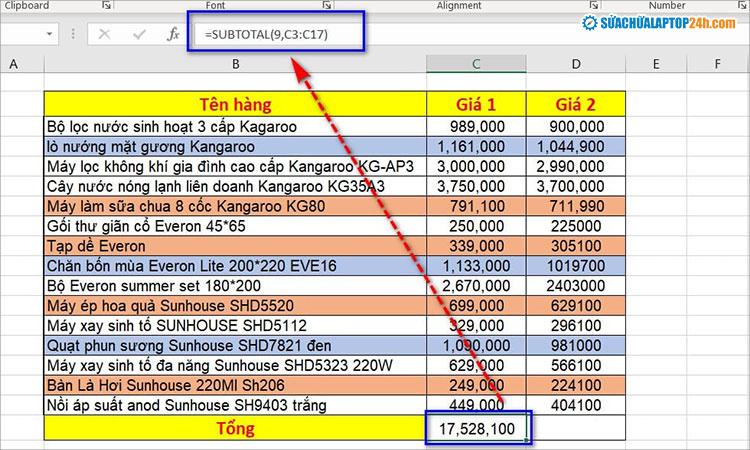Select Giá 2 value 1,044,900
Image resolution: width=750 pixels, height=450 pixels.
[576, 146]
